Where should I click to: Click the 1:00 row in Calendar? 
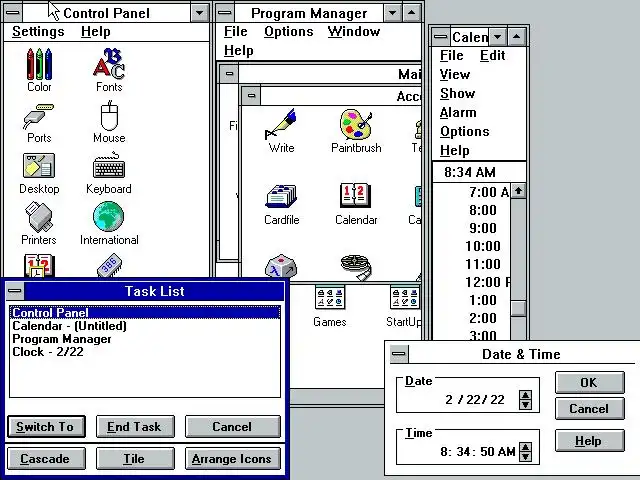[x=471, y=300]
